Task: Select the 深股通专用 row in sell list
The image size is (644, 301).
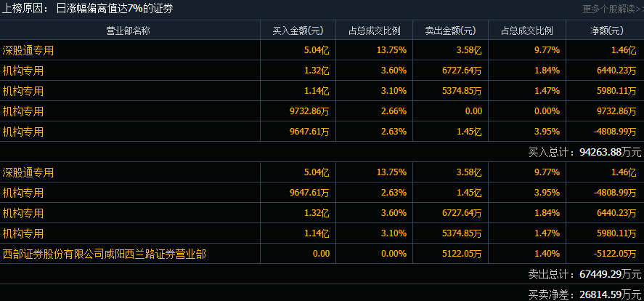Action: point(322,172)
